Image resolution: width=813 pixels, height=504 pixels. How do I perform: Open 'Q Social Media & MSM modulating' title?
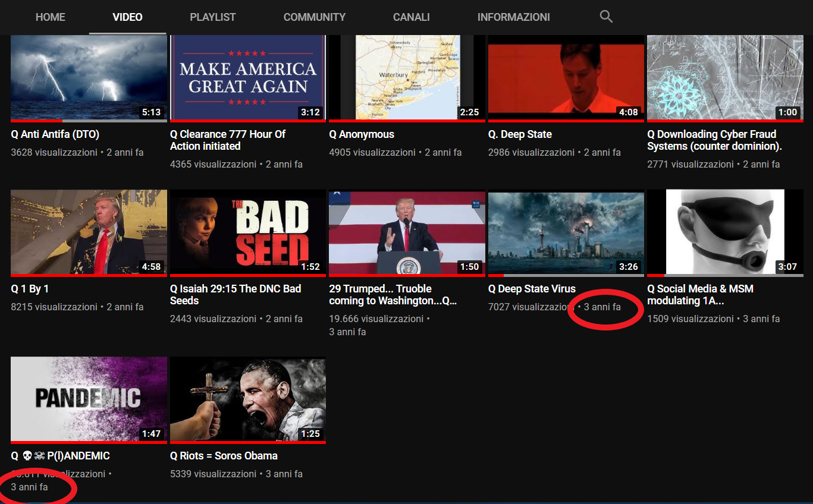pyautogui.click(x=700, y=295)
